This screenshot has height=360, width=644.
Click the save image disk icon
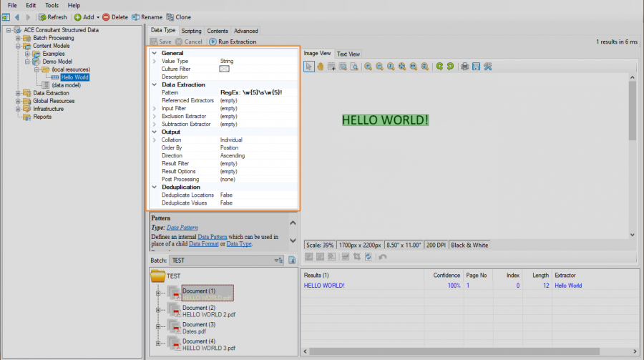476,67
